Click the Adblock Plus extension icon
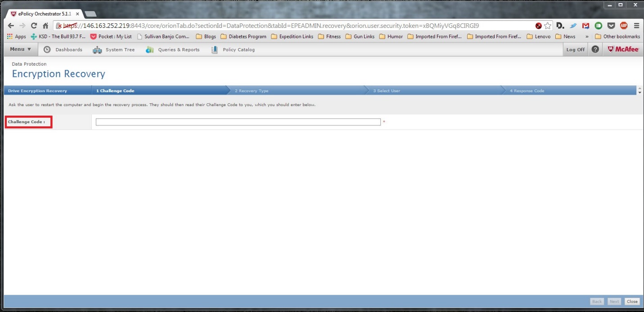 pos(624,26)
